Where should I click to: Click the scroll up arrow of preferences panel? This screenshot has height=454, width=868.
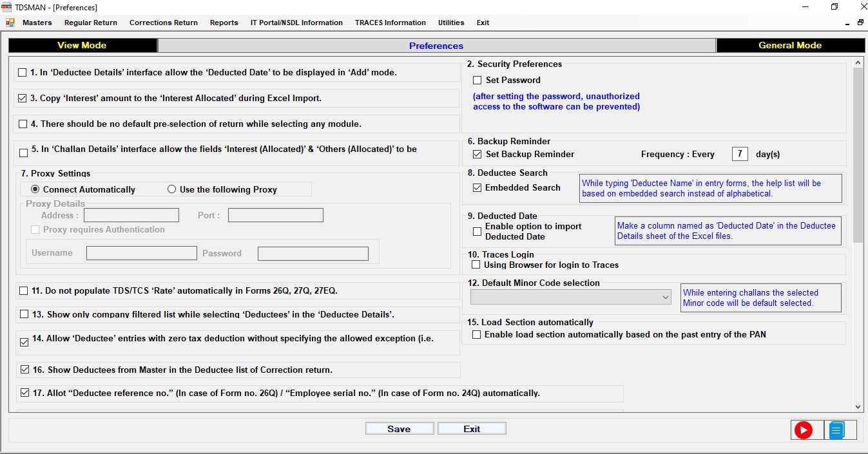coord(858,63)
